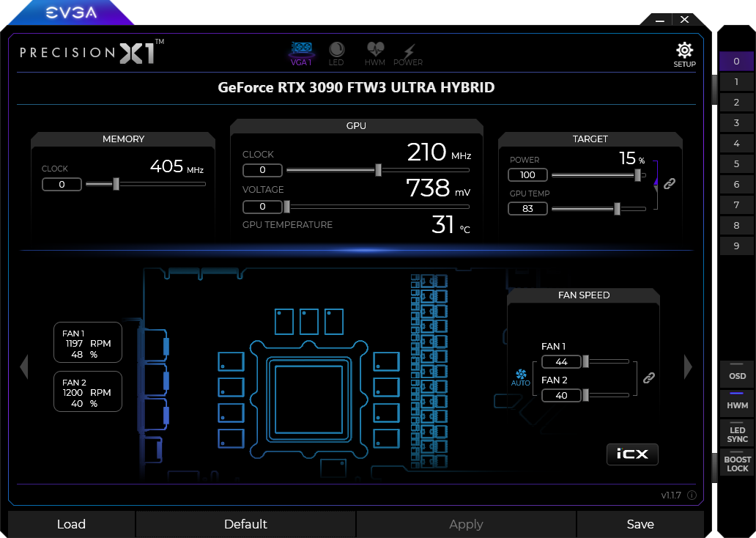
Task: Show version info icon next to v1.1.7
Action: pos(692,495)
